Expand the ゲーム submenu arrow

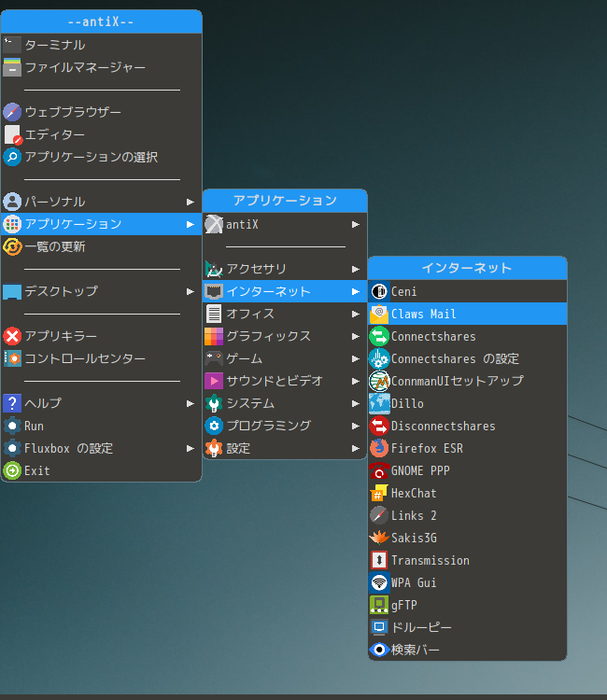[x=356, y=358]
